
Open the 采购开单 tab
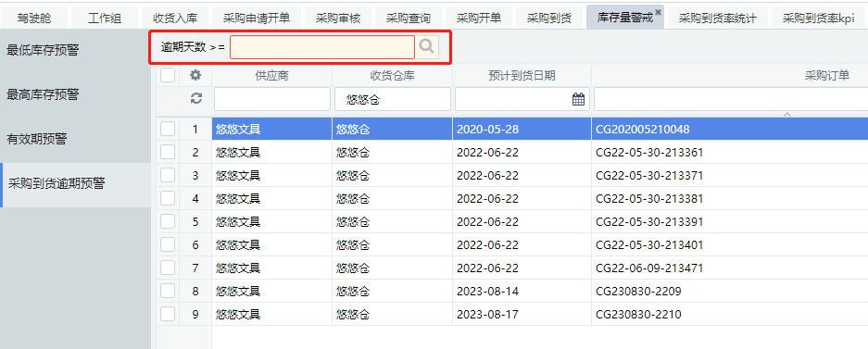point(479,19)
